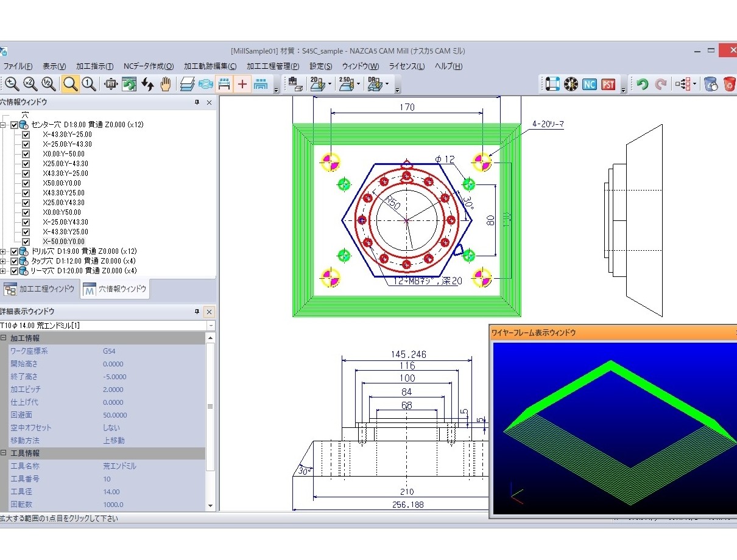
Task: Open the process order icon dropdown arrow
Action: click(694, 85)
